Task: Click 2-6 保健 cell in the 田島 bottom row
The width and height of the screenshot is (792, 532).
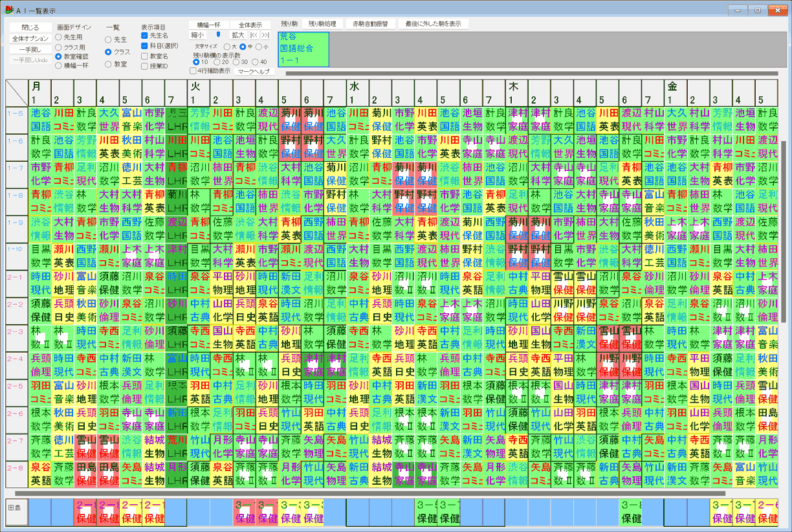Action: tap(766, 512)
